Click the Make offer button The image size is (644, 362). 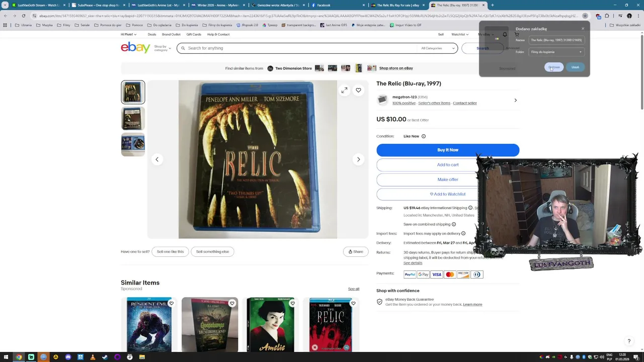(x=448, y=179)
